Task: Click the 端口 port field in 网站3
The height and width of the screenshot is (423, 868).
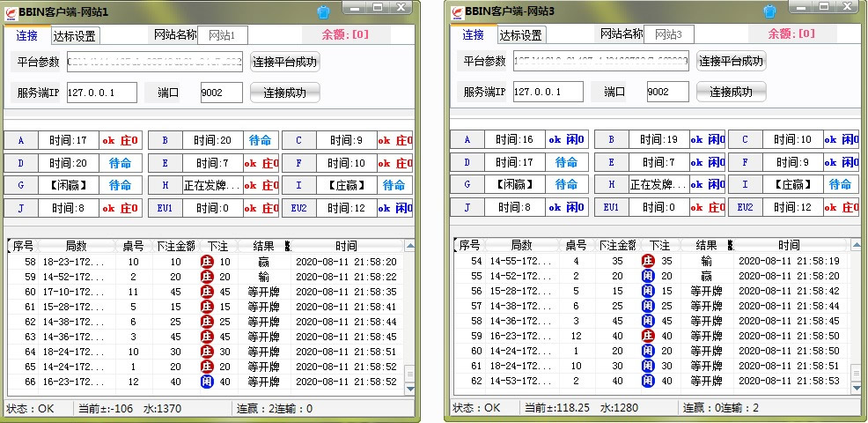Action: 667,93
